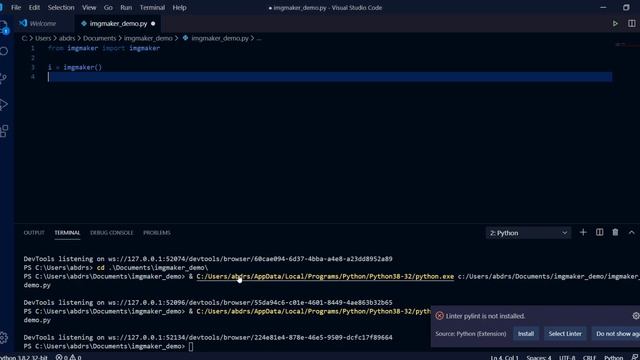Click 'cd .\Documents\imgmaker_demo\' command in terminal
Screen dimensions: 640x360
point(152,268)
